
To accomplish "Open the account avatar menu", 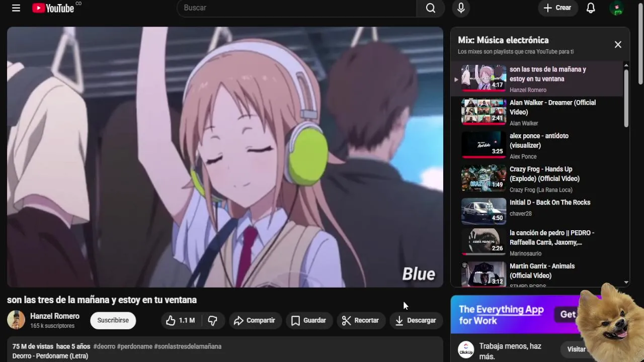I will click(x=616, y=8).
